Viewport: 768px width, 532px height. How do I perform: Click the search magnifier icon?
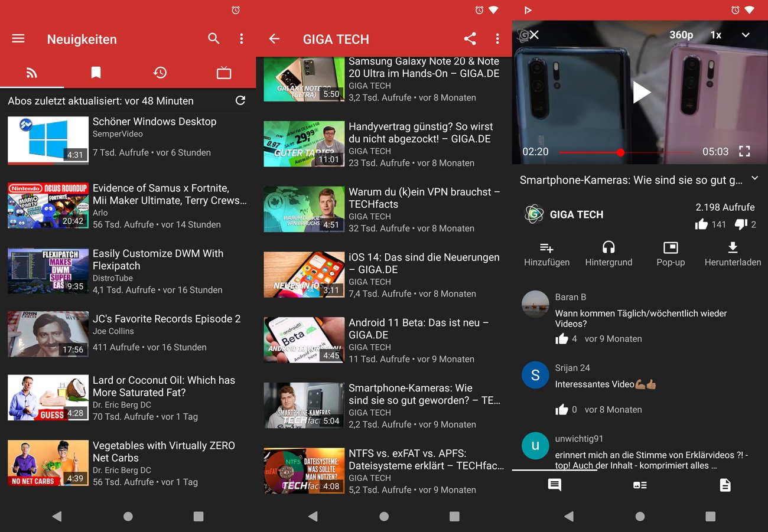214,39
